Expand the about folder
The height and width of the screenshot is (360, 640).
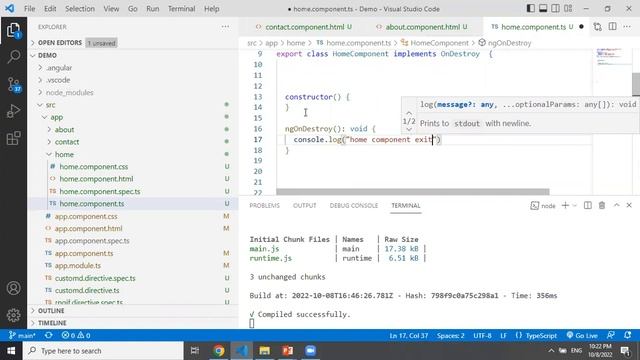(x=133, y=129)
